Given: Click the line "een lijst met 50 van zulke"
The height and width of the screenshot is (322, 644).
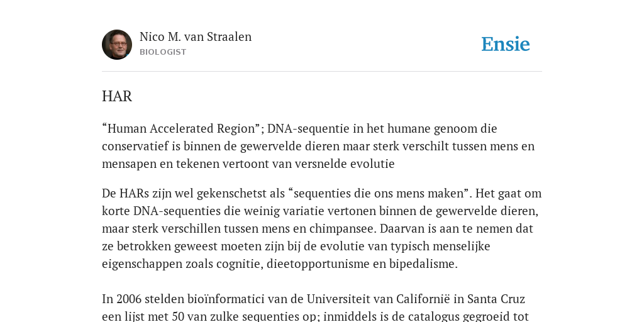Looking at the screenshot, I should [x=315, y=316].
